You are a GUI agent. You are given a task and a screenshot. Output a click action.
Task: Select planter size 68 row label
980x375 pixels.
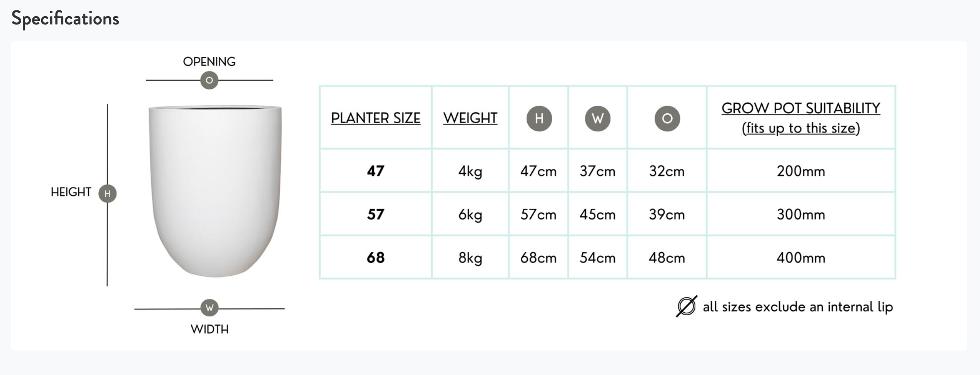click(375, 258)
